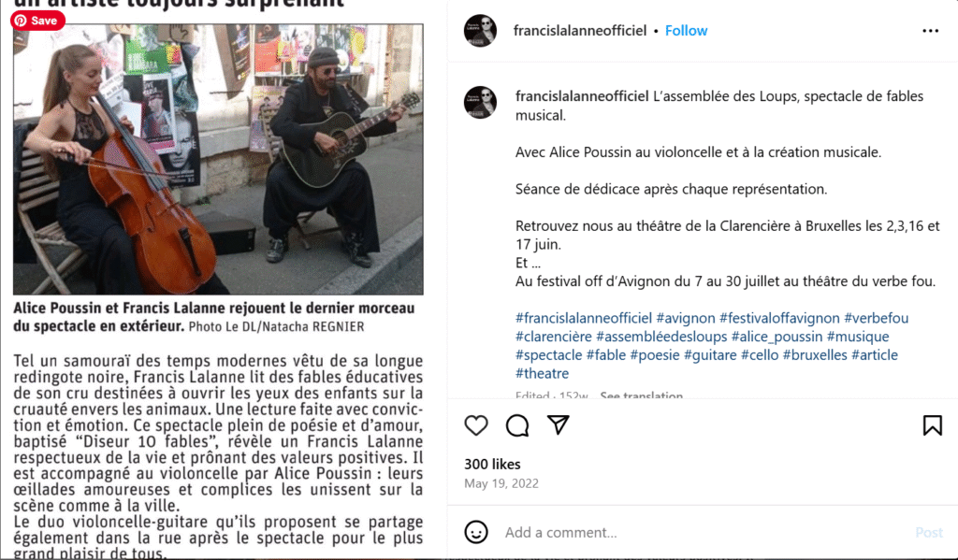Image resolution: width=958 pixels, height=560 pixels.
Task: Open the #cello hashtag
Action: (760, 355)
